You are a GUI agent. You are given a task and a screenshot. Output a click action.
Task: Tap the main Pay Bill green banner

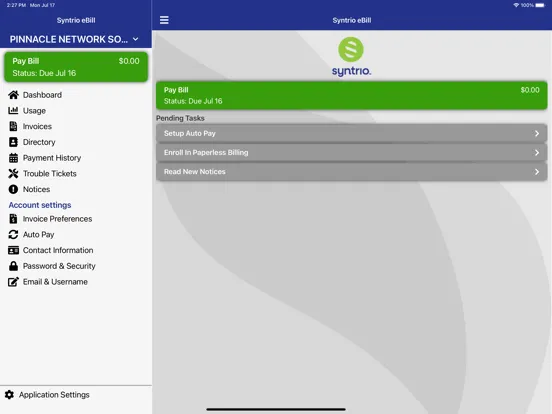coord(351,95)
